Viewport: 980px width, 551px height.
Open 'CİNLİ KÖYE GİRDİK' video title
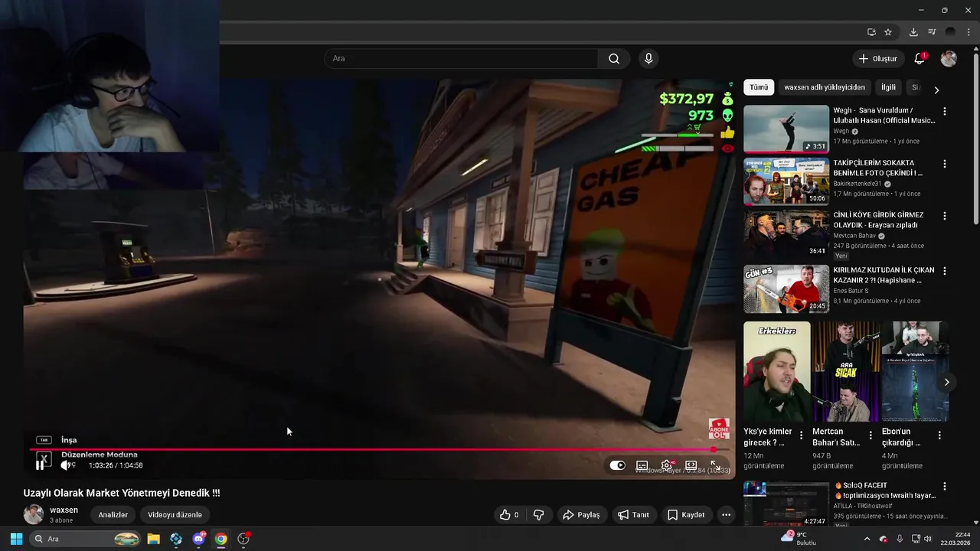click(x=878, y=220)
